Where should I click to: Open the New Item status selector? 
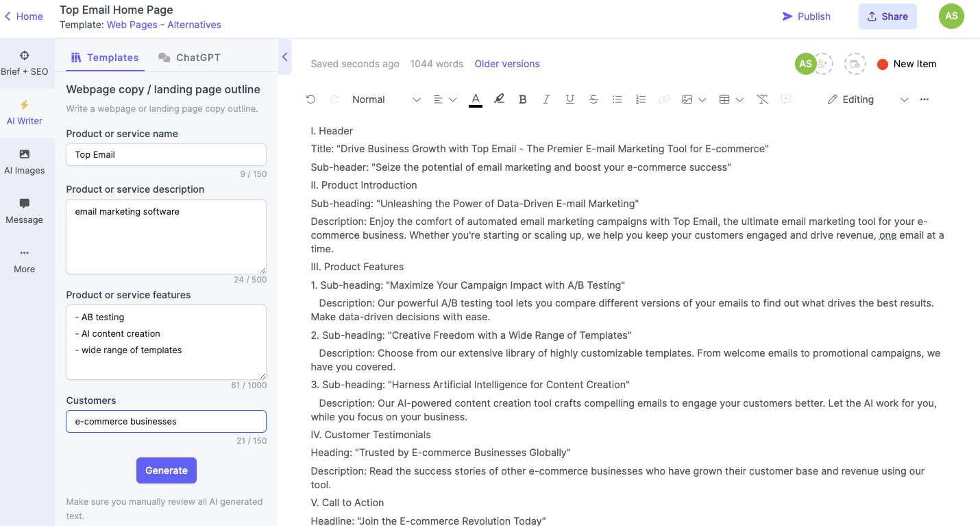[907, 64]
